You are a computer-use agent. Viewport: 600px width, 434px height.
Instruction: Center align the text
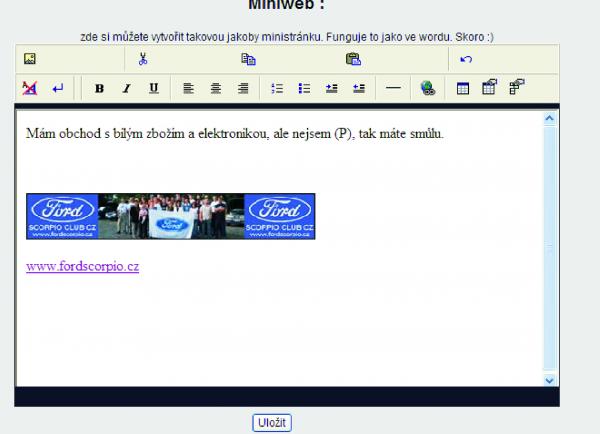[x=216, y=88]
